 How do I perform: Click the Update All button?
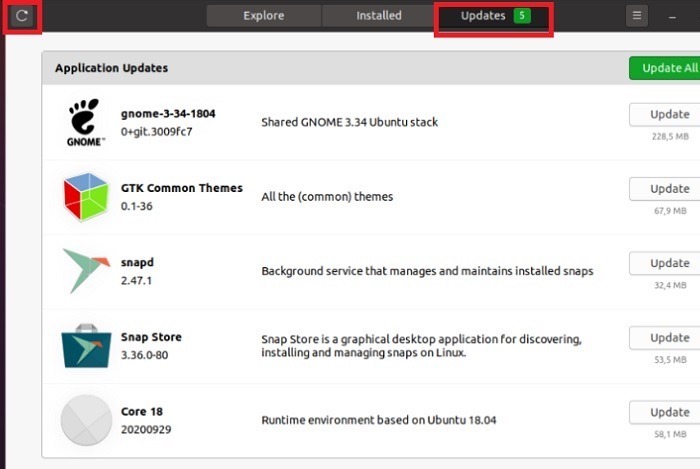click(x=665, y=68)
